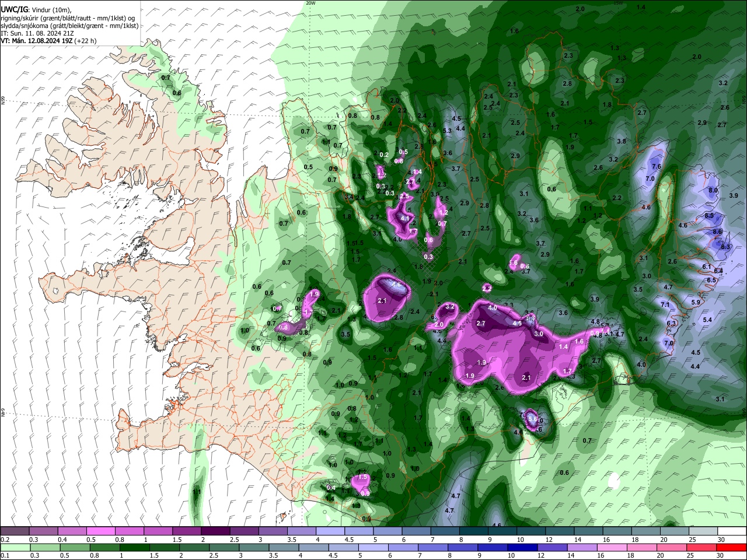
Task: Click the 7.1 value in the southeast
Action: point(665,305)
